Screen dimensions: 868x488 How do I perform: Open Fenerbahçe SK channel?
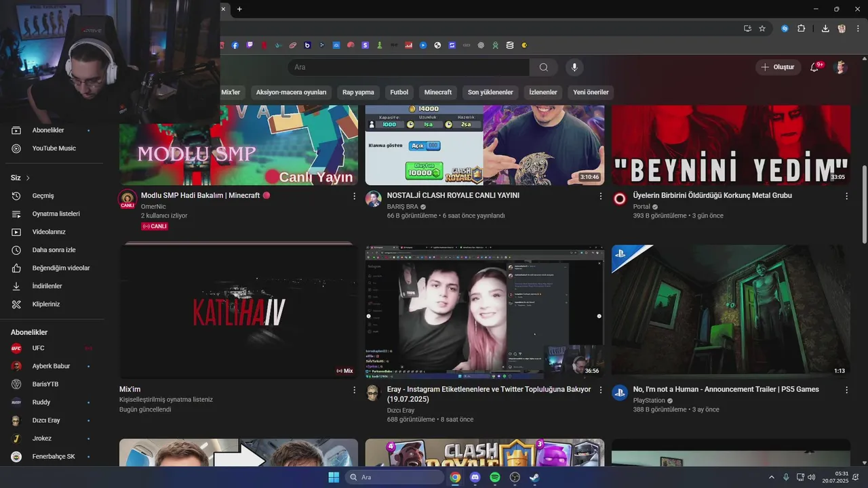tap(52, 456)
